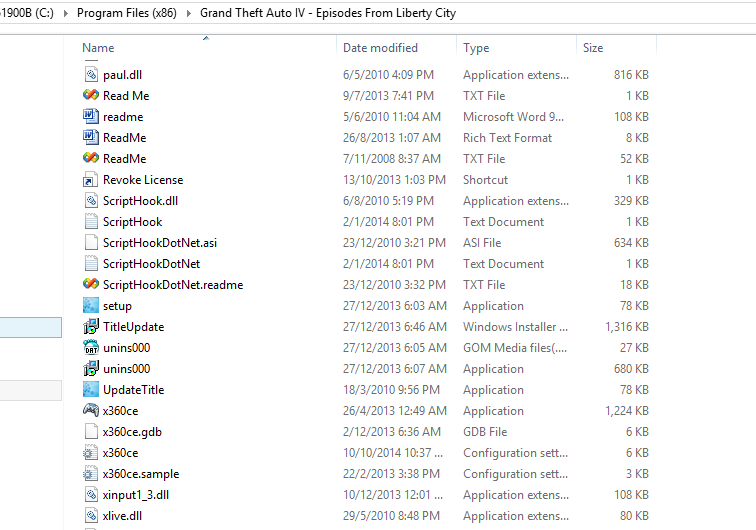Navigate to Program Files (x86) in address bar
The width and height of the screenshot is (756, 530).
127,13
